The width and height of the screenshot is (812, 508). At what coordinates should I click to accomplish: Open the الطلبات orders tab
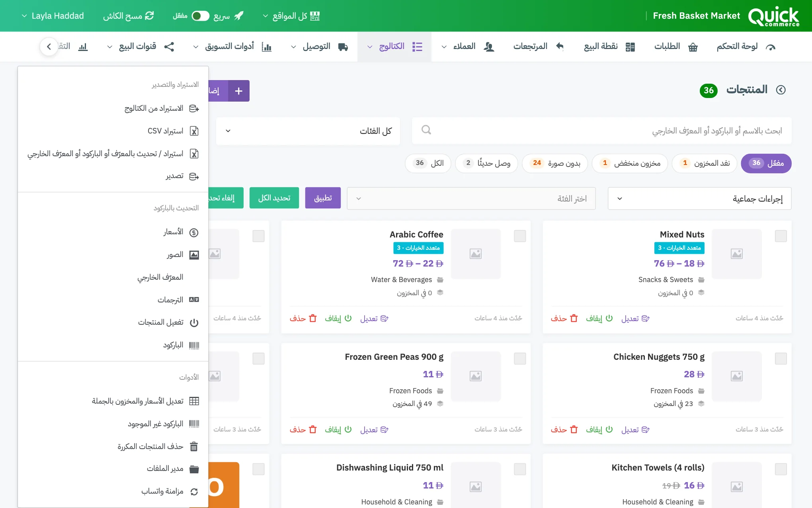(x=675, y=47)
